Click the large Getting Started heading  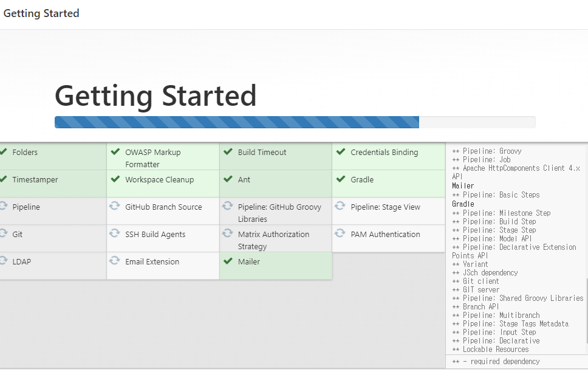coord(156,96)
